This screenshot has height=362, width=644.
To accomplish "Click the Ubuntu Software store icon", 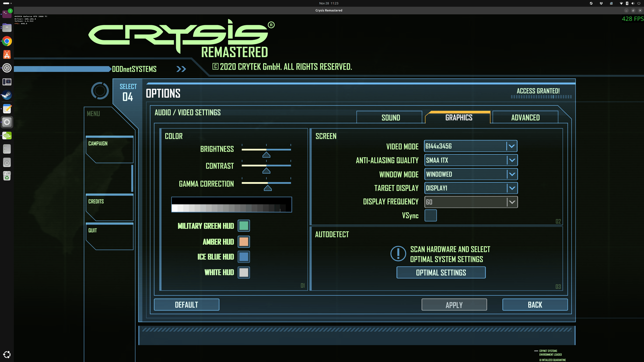I will click(x=7, y=55).
